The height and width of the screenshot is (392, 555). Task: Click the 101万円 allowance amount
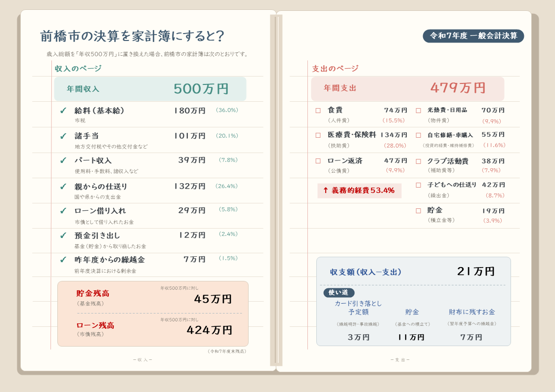190,136
